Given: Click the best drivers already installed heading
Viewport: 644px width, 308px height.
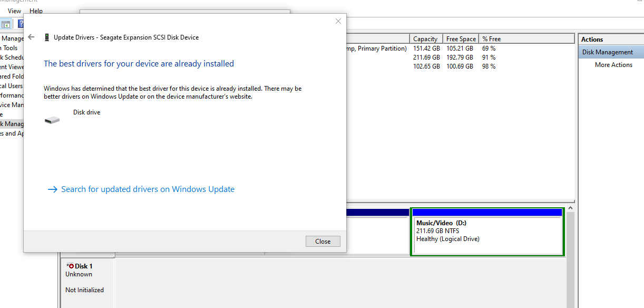Looking at the screenshot, I should [x=139, y=64].
